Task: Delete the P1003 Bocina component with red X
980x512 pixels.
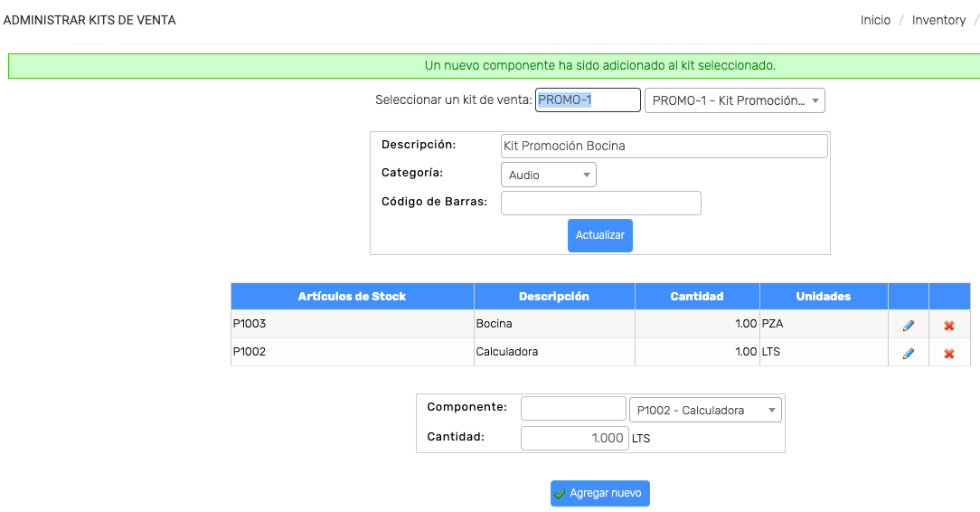Action: coord(948,325)
